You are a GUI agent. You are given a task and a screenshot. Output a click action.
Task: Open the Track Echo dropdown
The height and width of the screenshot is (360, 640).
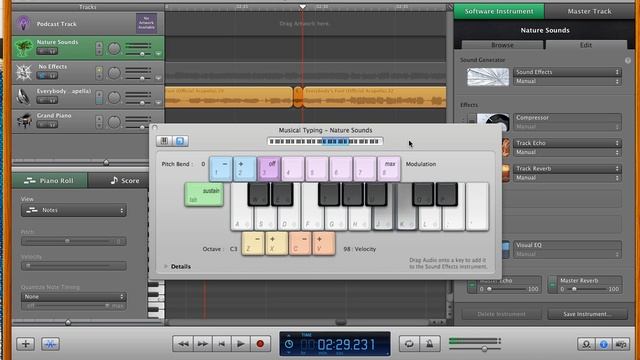tap(567, 143)
